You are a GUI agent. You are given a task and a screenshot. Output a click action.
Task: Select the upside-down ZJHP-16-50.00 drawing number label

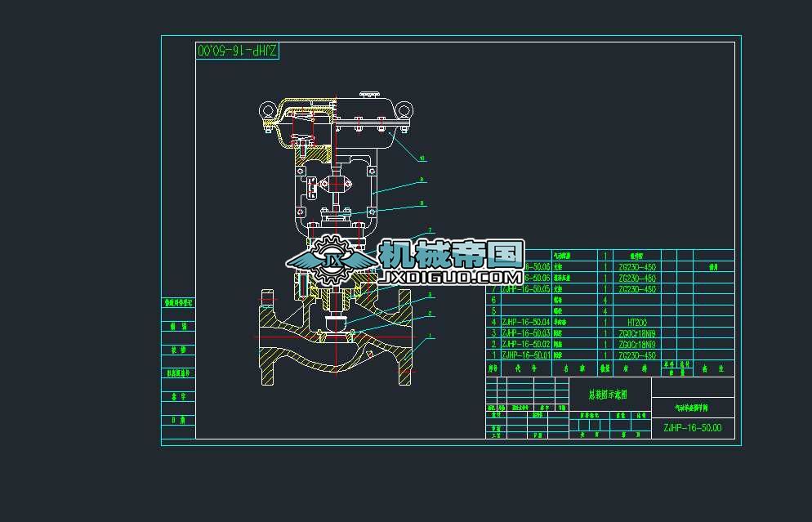[238, 51]
